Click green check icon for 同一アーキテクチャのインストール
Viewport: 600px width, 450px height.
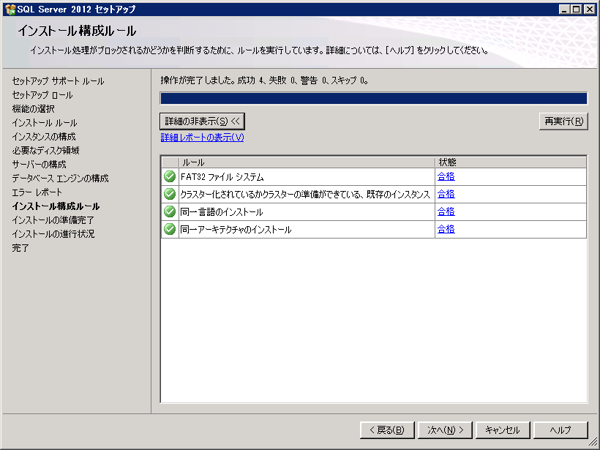click(170, 229)
